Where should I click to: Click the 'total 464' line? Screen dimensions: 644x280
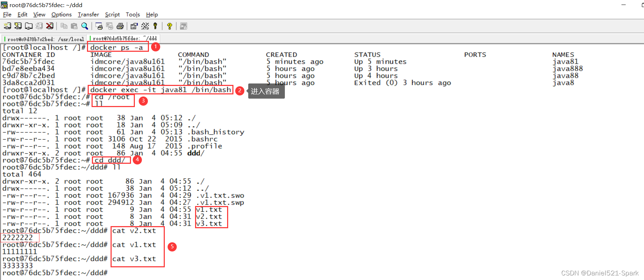[22, 174]
